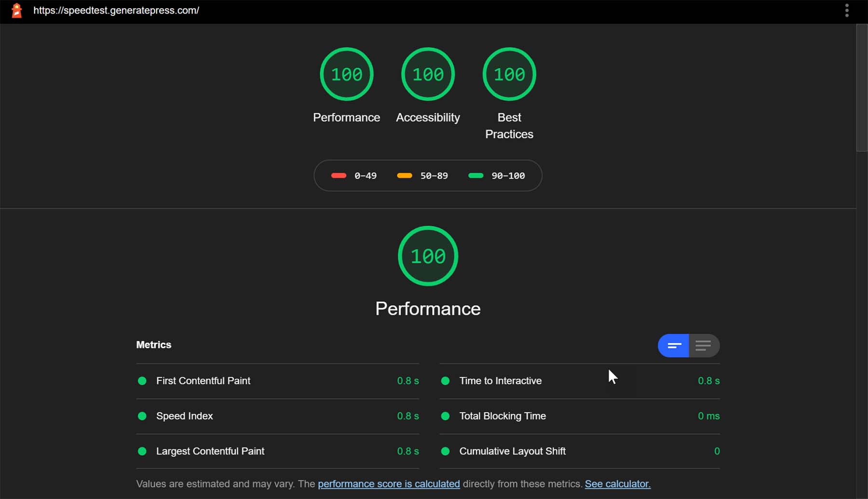Image resolution: width=868 pixels, height=499 pixels.
Task: Select the Time to Interactive metric row
Action: 500,381
